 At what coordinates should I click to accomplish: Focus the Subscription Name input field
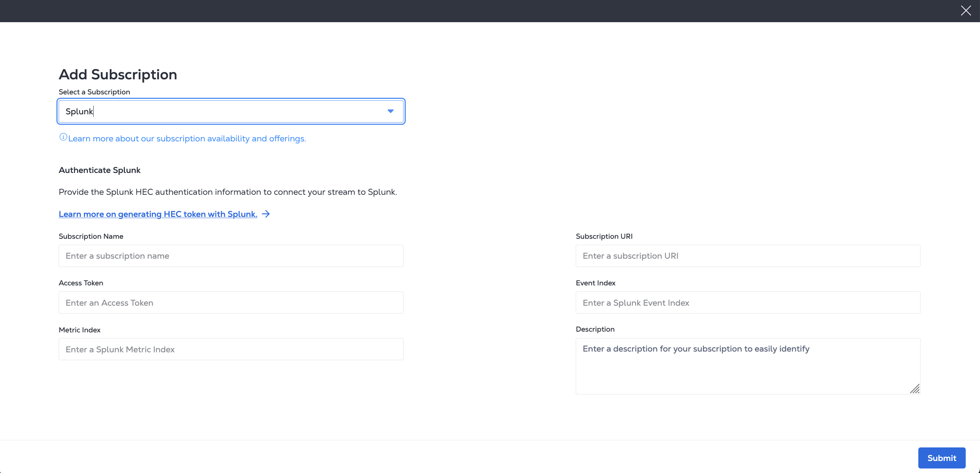[231, 256]
